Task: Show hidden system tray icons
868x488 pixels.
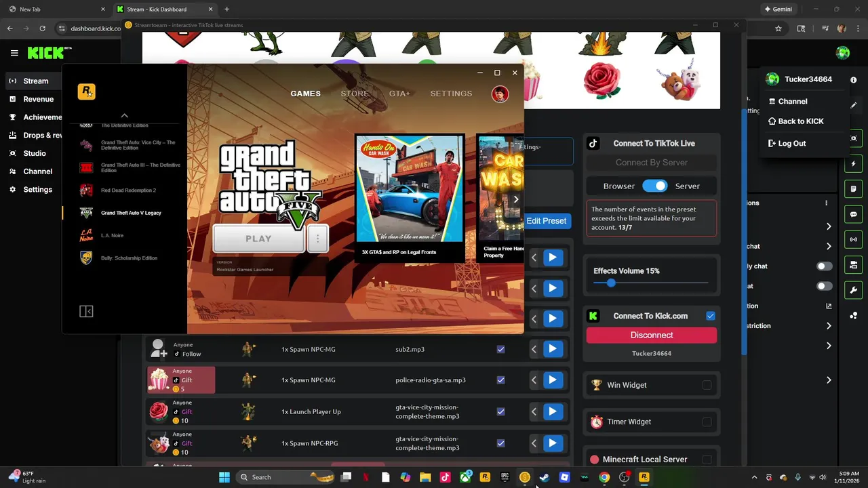Action: pos(753,477)
